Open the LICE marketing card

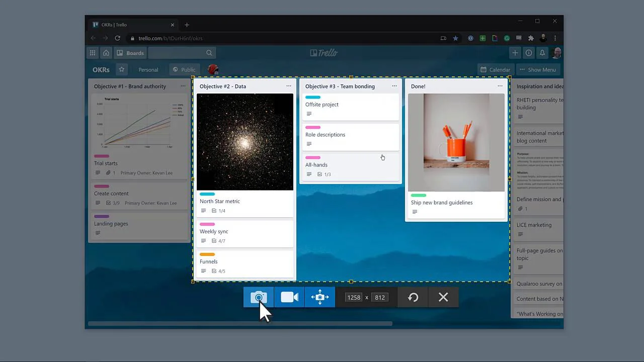pyautogui.click(x=539, y=229)
